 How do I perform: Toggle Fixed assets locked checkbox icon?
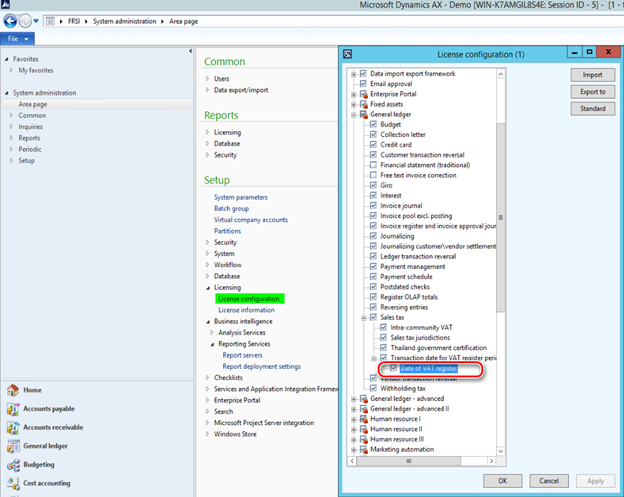[x=364, y=104]
